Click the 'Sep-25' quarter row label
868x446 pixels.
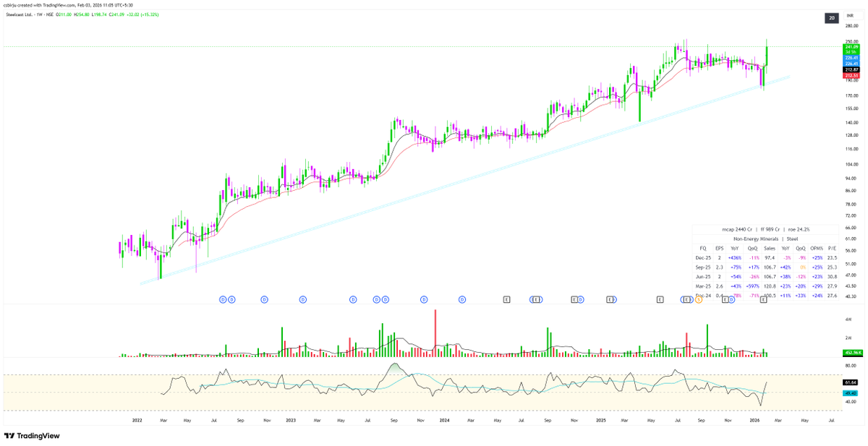[703, 267]
